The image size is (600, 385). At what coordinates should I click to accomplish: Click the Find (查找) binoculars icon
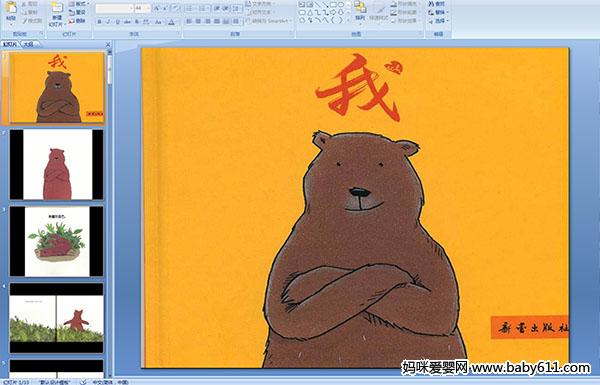(430, 3)
